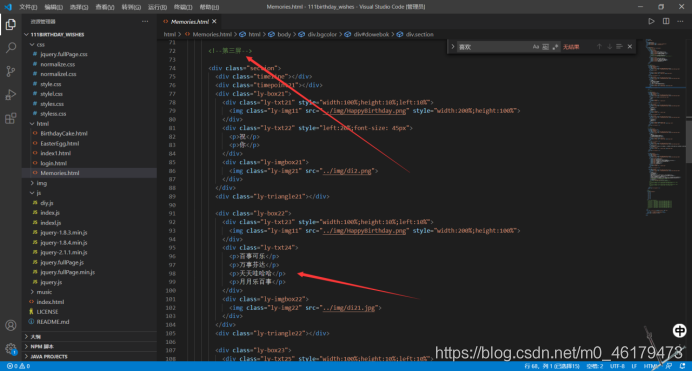
Task: Close the find widget
Action: coord(630,46)
